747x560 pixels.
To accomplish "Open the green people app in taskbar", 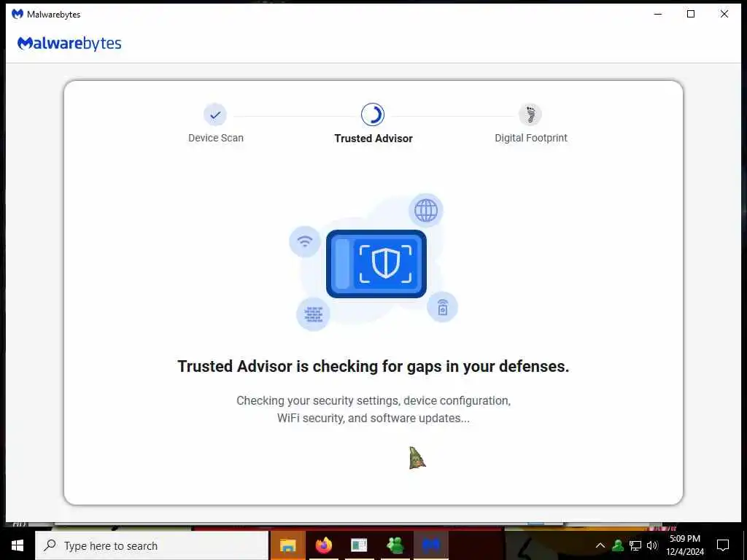I will [395, 545].
